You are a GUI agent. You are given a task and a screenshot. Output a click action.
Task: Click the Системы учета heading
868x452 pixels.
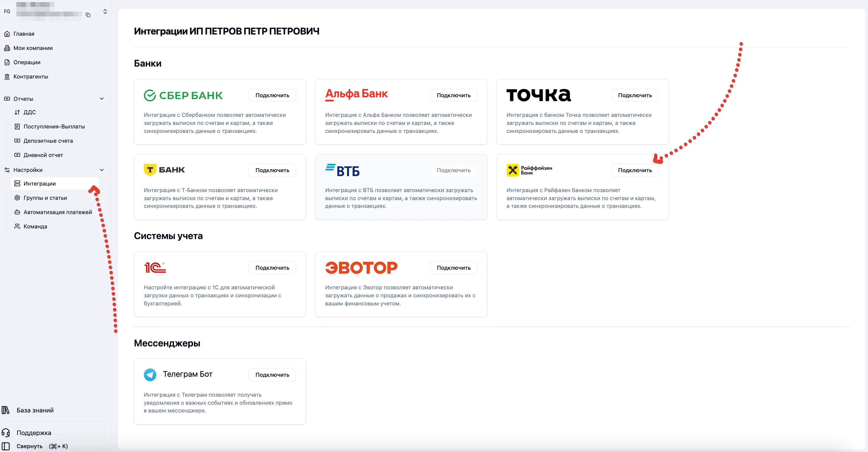click(x=168, y=236)
